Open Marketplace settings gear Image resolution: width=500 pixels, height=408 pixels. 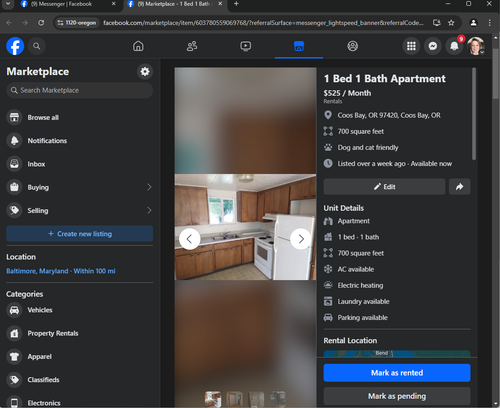(x=145, y=71)
